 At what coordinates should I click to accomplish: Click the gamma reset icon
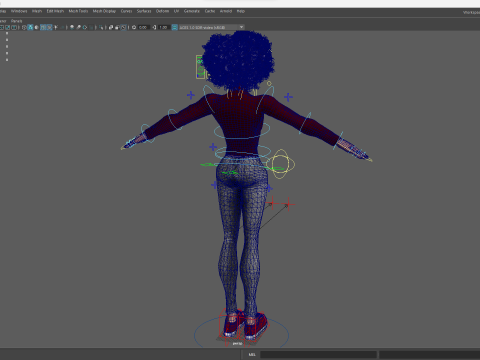point(154,27)
